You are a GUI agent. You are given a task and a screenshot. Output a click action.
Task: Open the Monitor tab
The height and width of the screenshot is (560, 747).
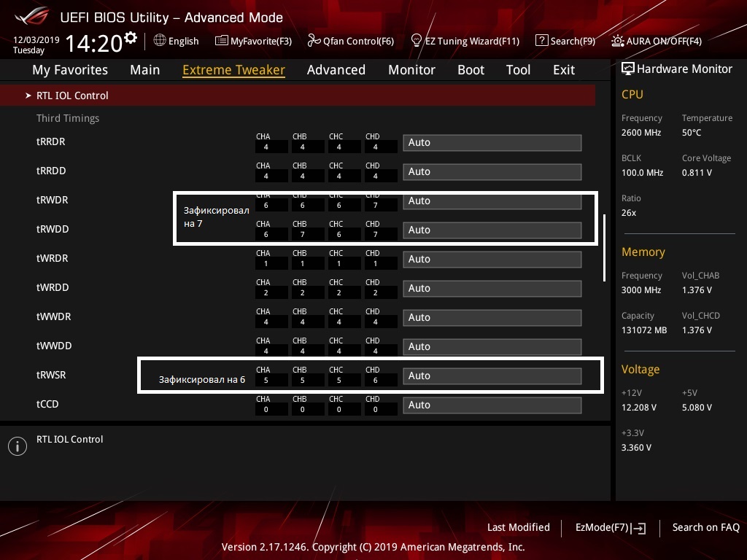411,70
